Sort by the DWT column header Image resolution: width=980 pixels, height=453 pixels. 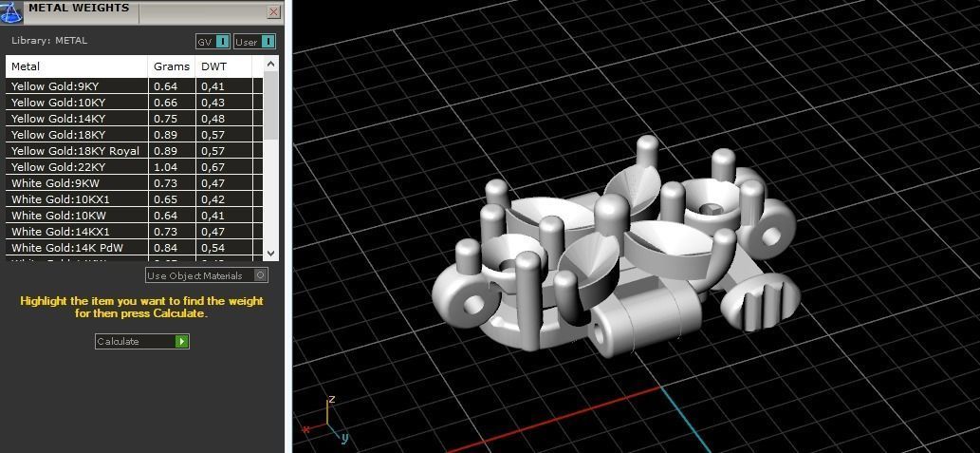pyautogui.click(x=224, y=66)
